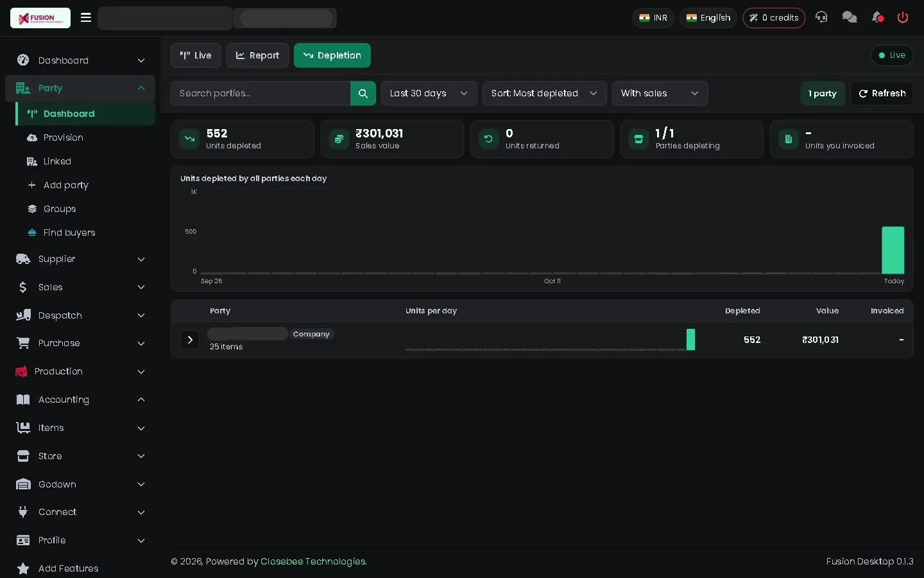Expand the Sales sidebar section
Screen dimensions: 924x578
pos(80,287)
